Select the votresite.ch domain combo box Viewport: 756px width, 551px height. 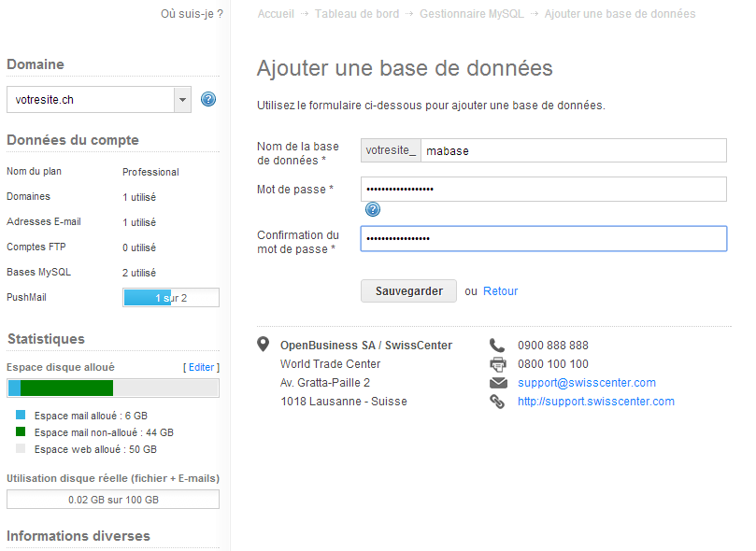(x=99, y=100)
